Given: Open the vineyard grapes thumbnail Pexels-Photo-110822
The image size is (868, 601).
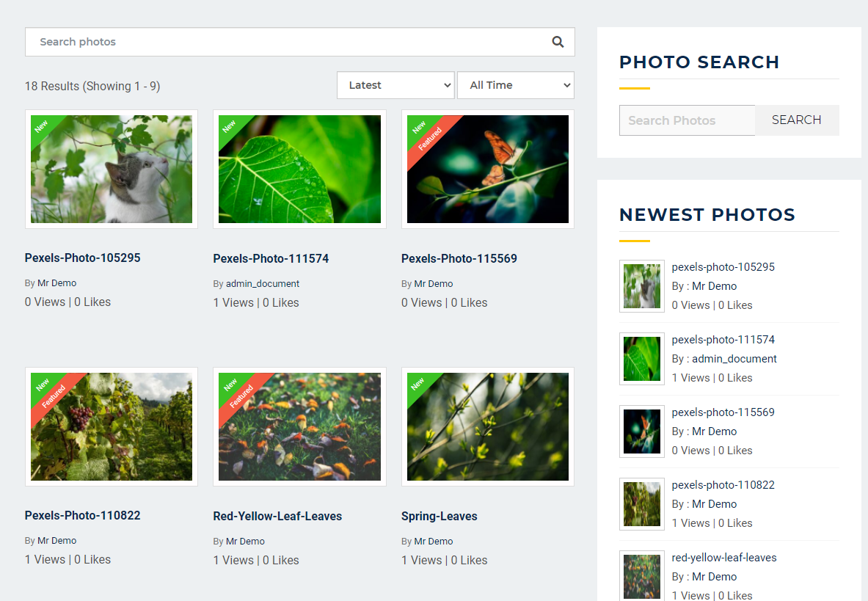Looking at the screenshot, I should click(112, 426).
